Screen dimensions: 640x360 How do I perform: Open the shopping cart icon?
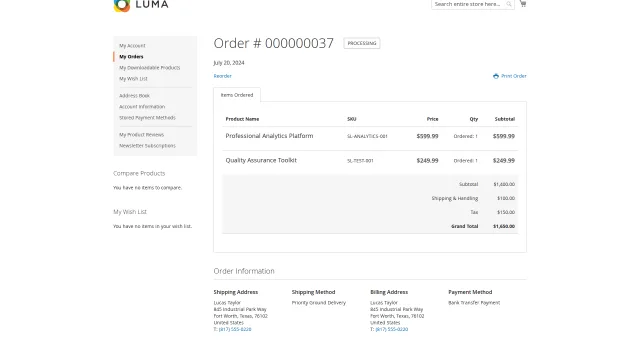pos(523,4)
